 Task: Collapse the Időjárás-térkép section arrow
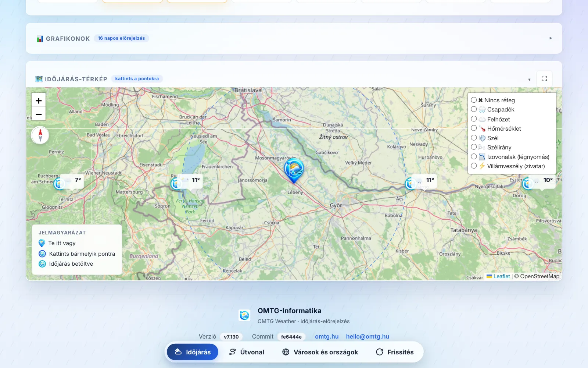pos(529,79)
